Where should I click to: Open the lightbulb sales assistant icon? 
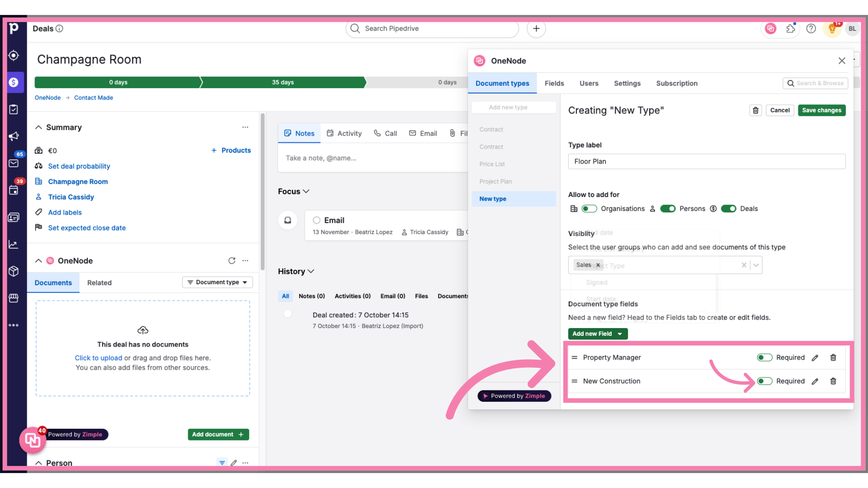(x=832, y=29)
